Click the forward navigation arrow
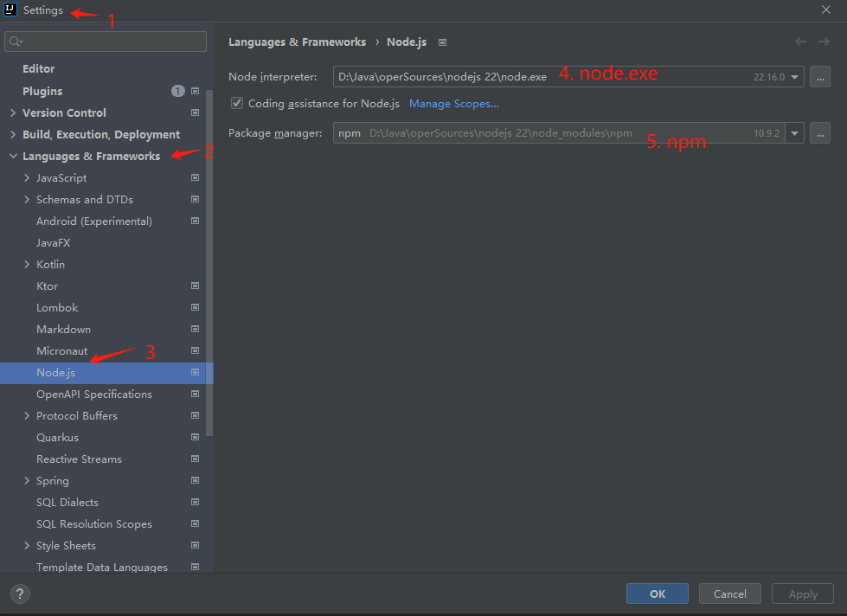 pos(824,42)
